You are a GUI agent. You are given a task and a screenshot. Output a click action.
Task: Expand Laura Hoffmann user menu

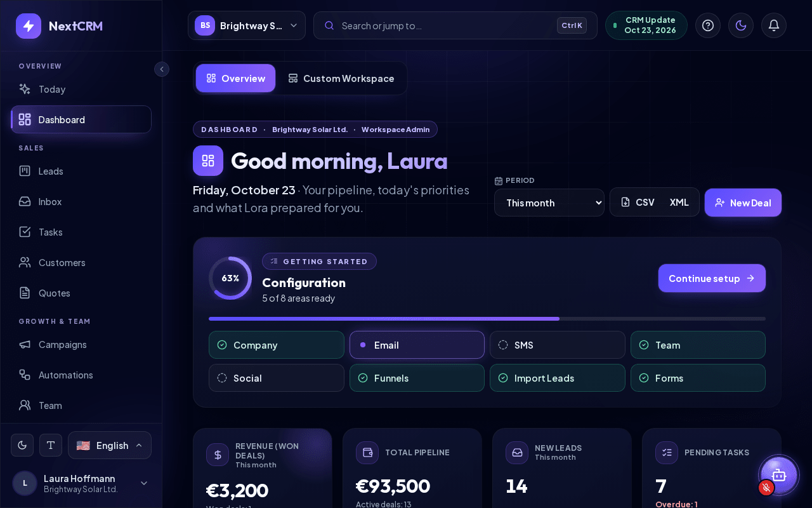pyautogui.click(x=81, y=483)
